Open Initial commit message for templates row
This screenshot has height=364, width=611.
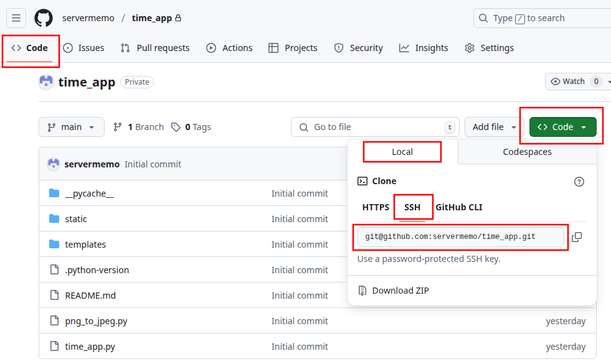click(x=300, y=245)
